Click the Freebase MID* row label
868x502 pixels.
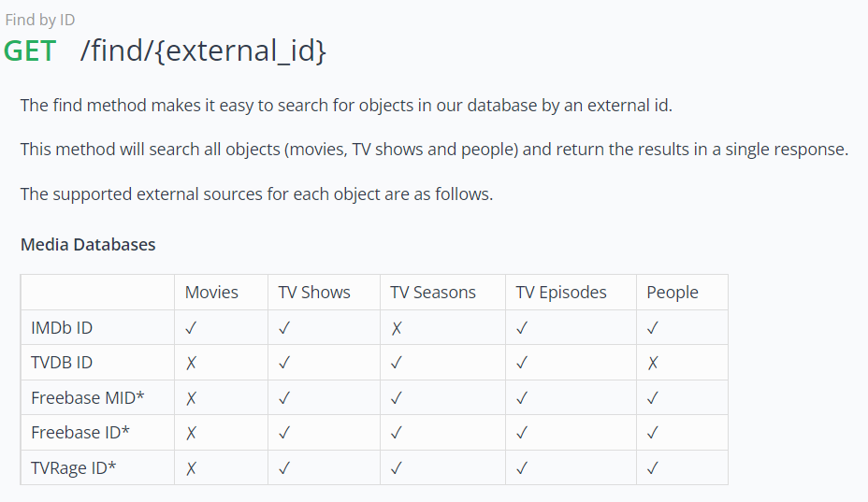[x=88, y=397]
